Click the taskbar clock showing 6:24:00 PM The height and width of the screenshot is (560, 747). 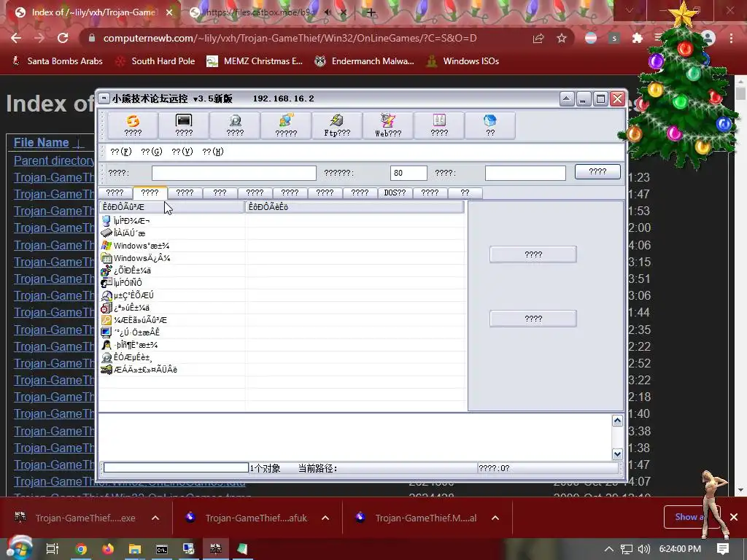680,549
